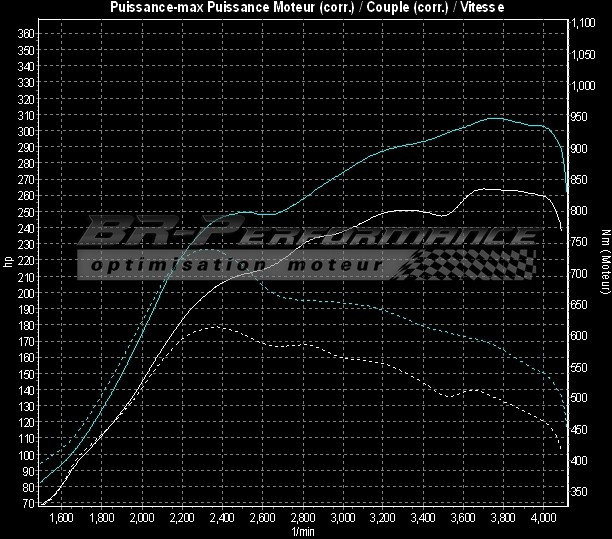Click the 2,000 rpm tick label
The image size is (612, 539).
click(x=142, y=518)
